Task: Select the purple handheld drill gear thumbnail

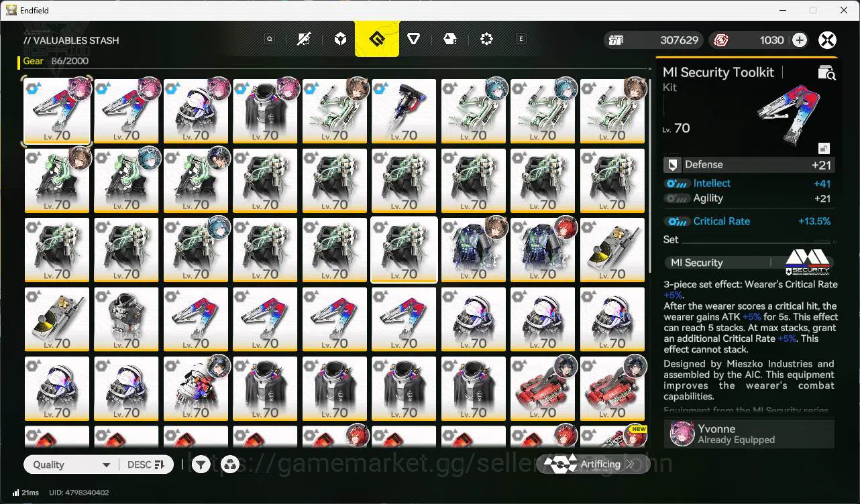Action: click(x=404, y=111)
